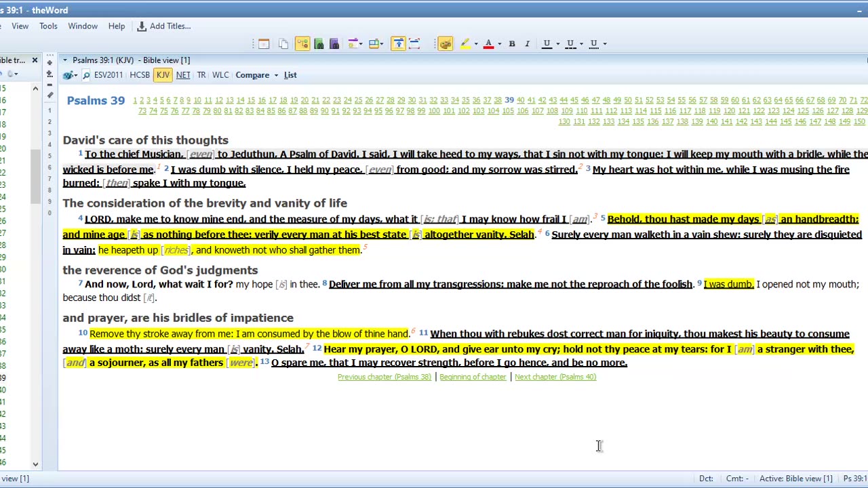
Task: Open the highlighter color dropdown
Action: coord(475,43)
